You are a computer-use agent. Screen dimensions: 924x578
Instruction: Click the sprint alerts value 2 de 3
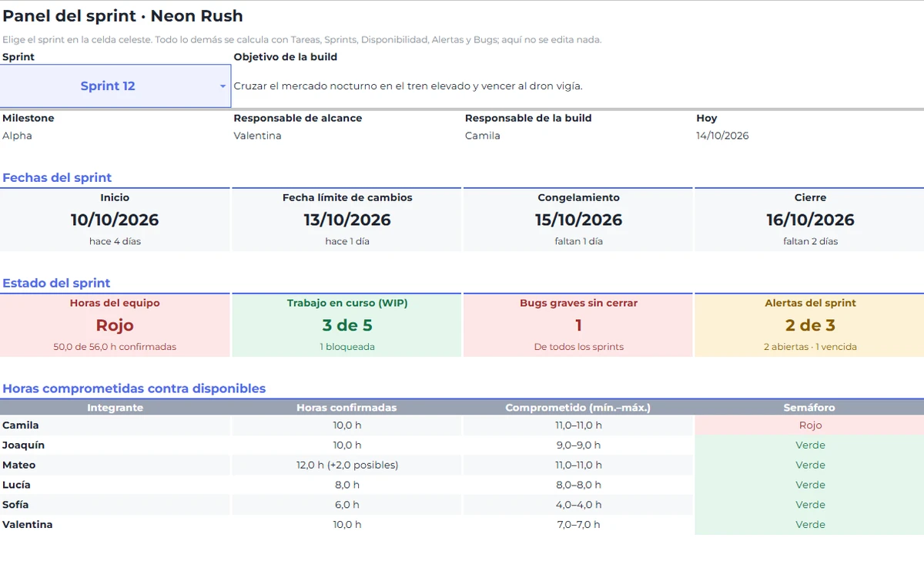[x=810, y=325]
